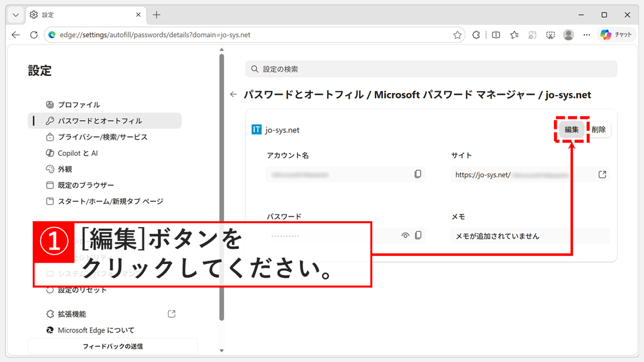Image resolution: width=644 pixels, height=362 pixels.
Task: Click the address bar URL field
Action: coord(255,35)
